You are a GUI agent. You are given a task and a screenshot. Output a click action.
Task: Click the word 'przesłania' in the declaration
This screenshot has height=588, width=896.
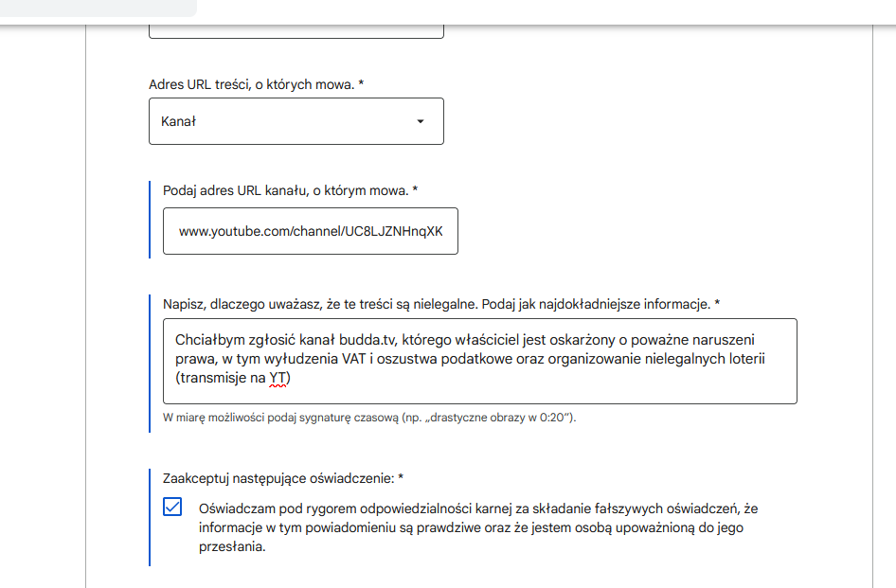tap(231, 546)
